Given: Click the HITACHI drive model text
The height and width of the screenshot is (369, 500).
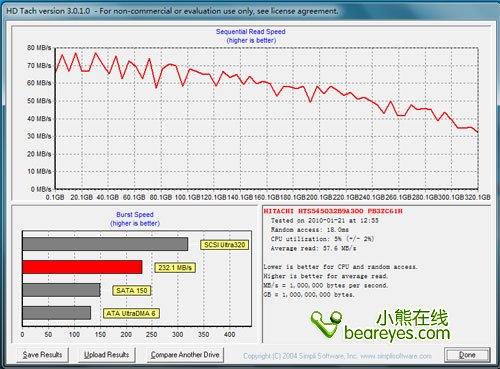Looking at the screenshot, I should pos(333,211).
